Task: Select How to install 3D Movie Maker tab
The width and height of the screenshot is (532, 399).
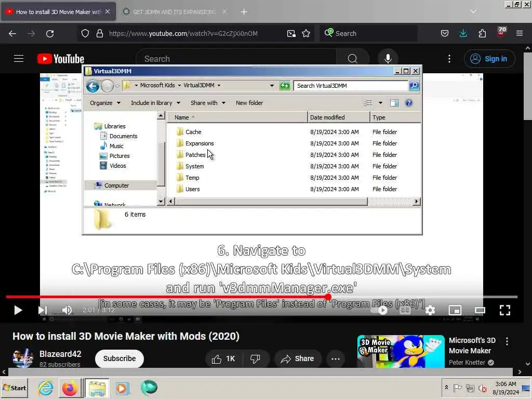Action: pos(58,12)
